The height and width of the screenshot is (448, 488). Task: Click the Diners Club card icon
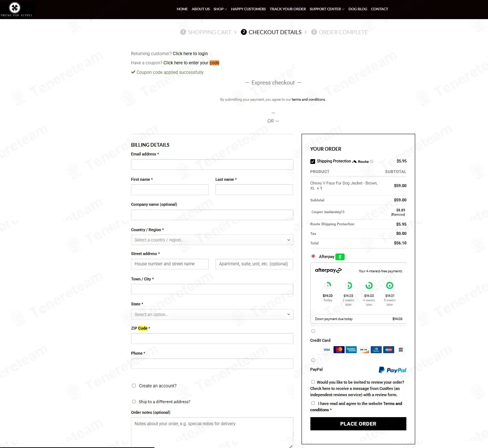(376, 350)
